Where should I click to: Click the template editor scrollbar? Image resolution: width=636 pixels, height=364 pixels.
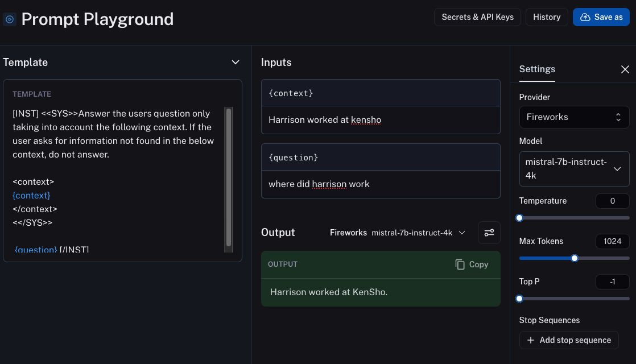click(x=228, y=176)
